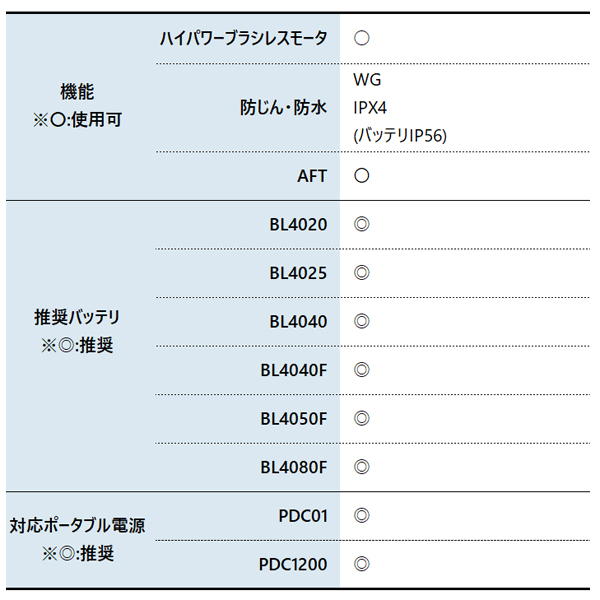Click the double circle for BL4040

[x=362, y=321]
